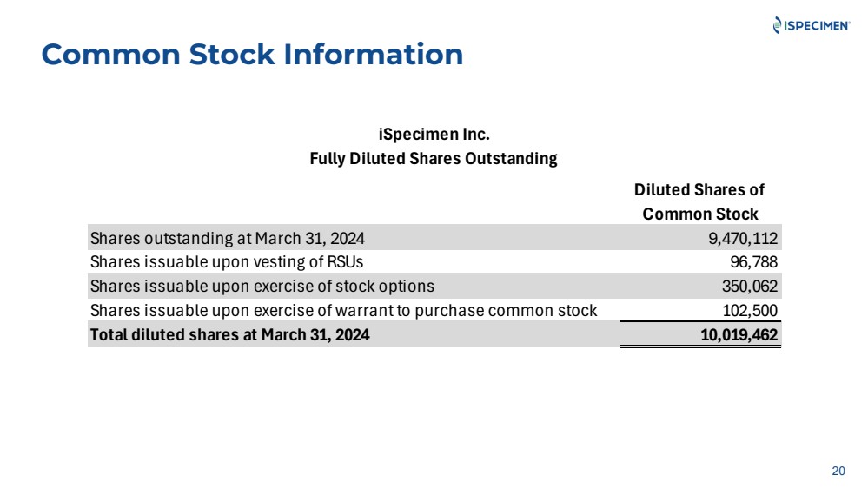Click the exercise of stock options row label

262,286
